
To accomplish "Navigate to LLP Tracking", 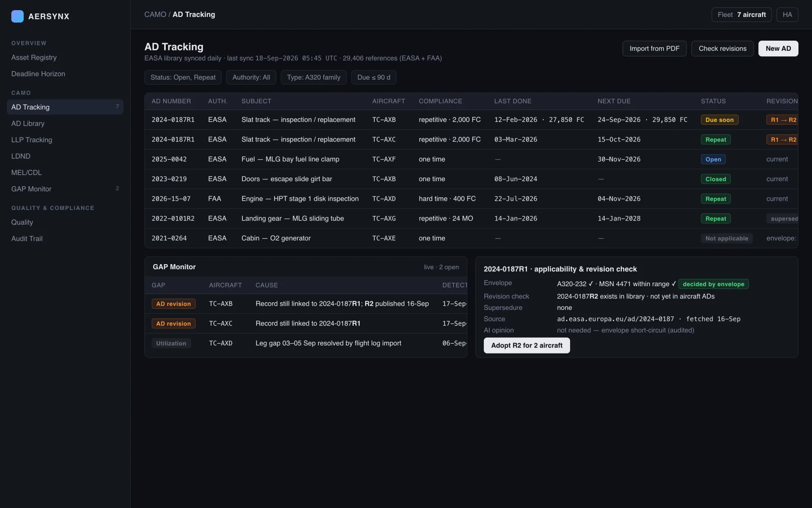I will 65,140.
